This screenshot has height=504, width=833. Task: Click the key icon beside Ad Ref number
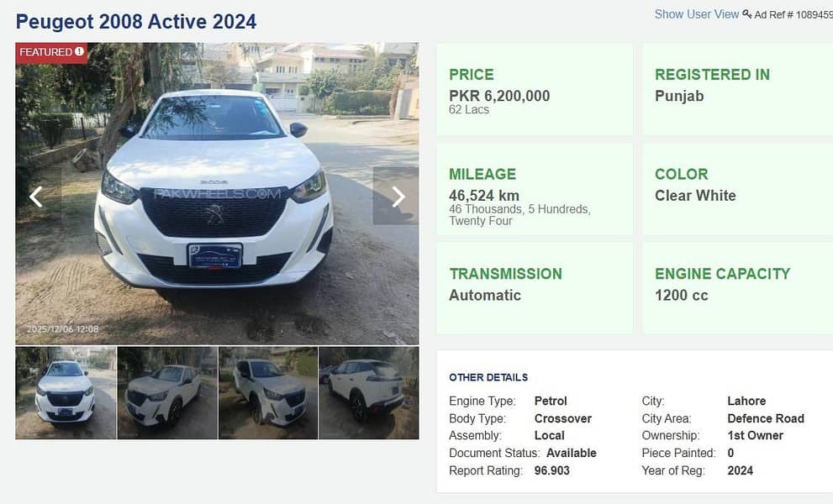746,13
